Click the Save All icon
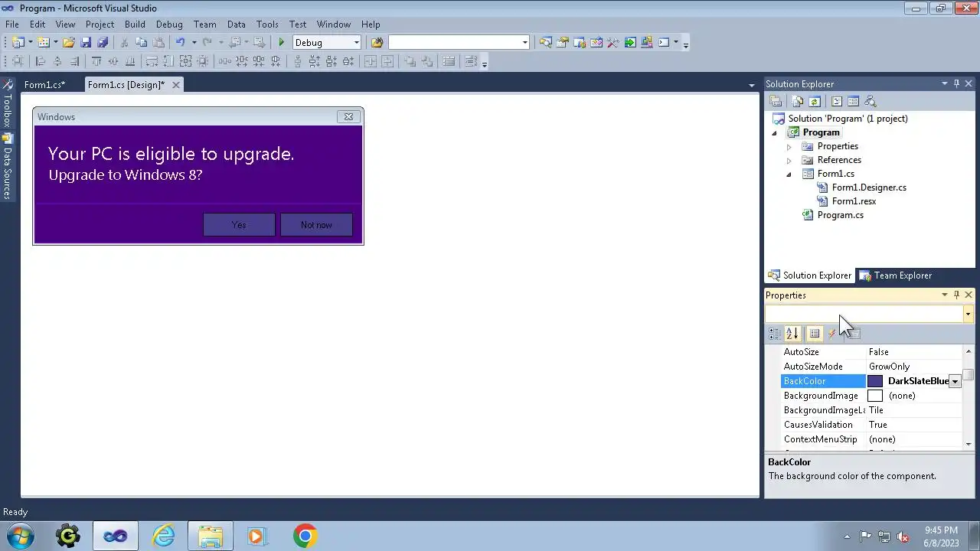 (103, 43)
